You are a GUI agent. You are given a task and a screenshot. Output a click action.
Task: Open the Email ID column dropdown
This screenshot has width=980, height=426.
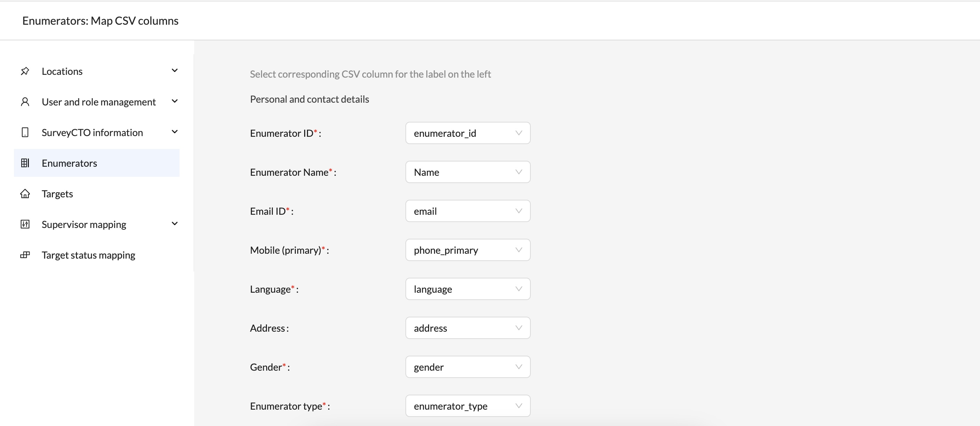(x=468, y=211)
